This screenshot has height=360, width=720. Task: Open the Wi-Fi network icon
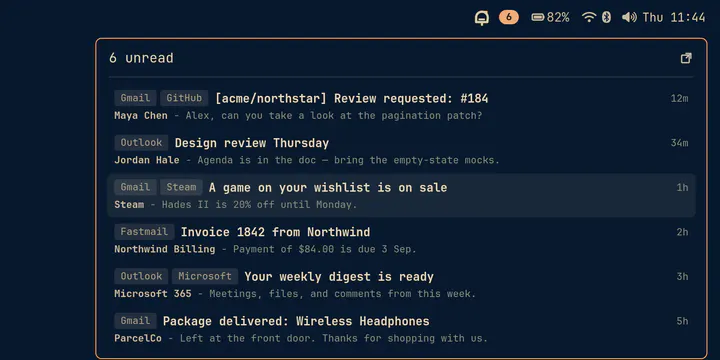pyautogui.click(x=588, y=17)
